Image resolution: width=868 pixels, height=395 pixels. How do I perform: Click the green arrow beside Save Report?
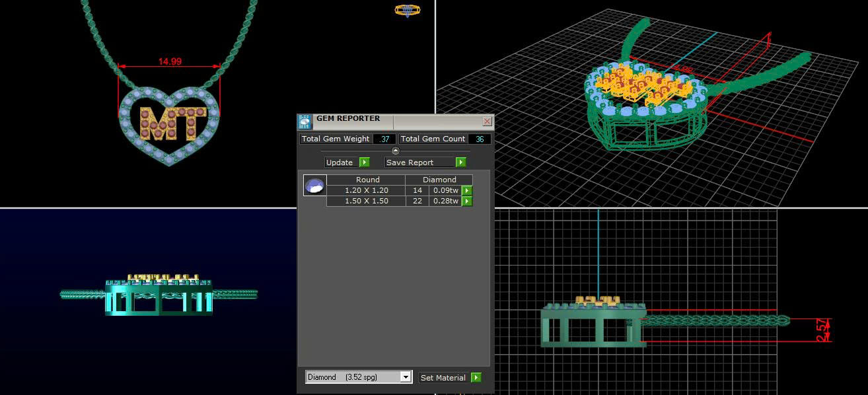pyautogui.click(x=461, y=162)
